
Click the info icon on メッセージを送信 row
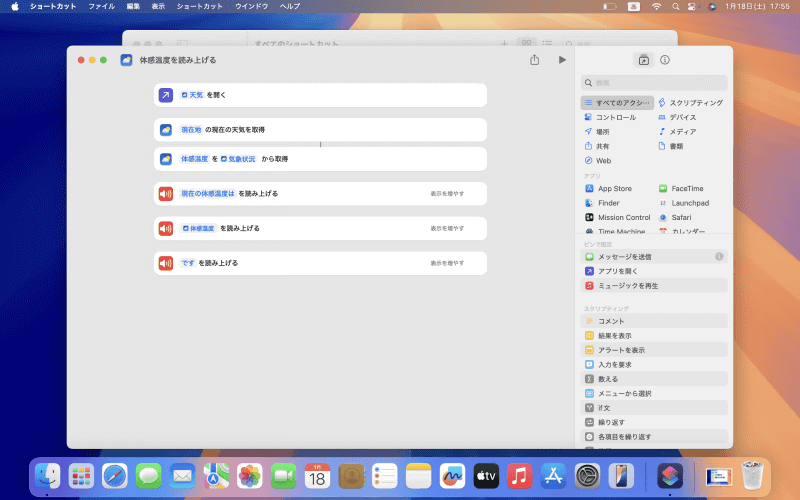(719, 257)
